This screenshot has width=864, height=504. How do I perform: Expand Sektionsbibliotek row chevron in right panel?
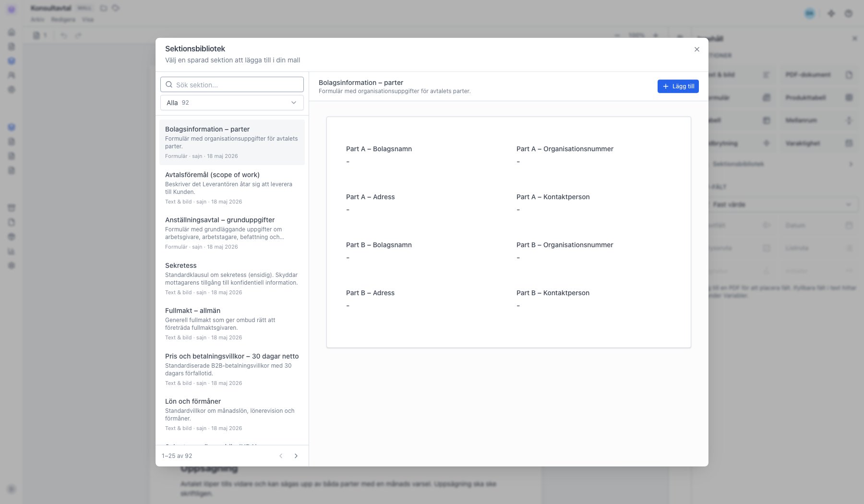point(851,164)
